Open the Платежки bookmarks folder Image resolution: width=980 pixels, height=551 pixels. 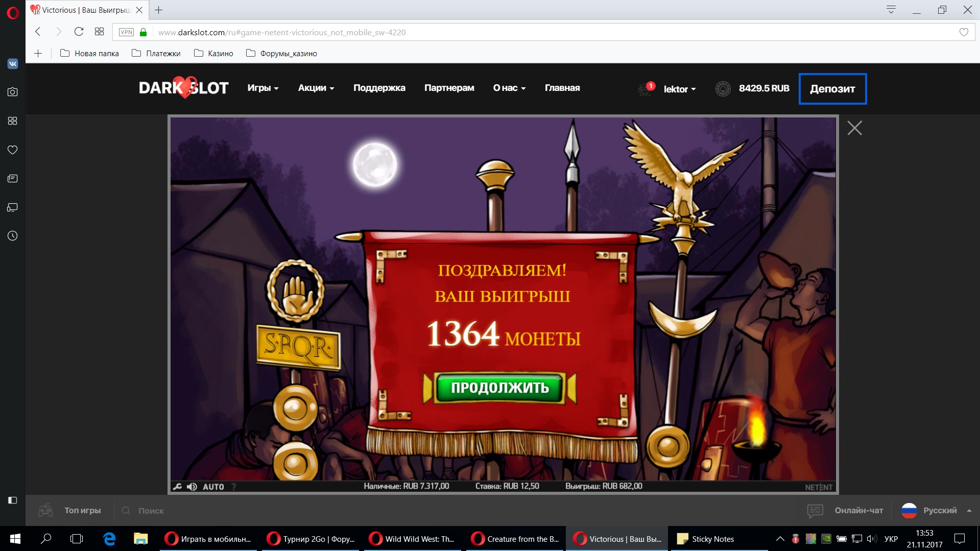click(x=156, y=53)
